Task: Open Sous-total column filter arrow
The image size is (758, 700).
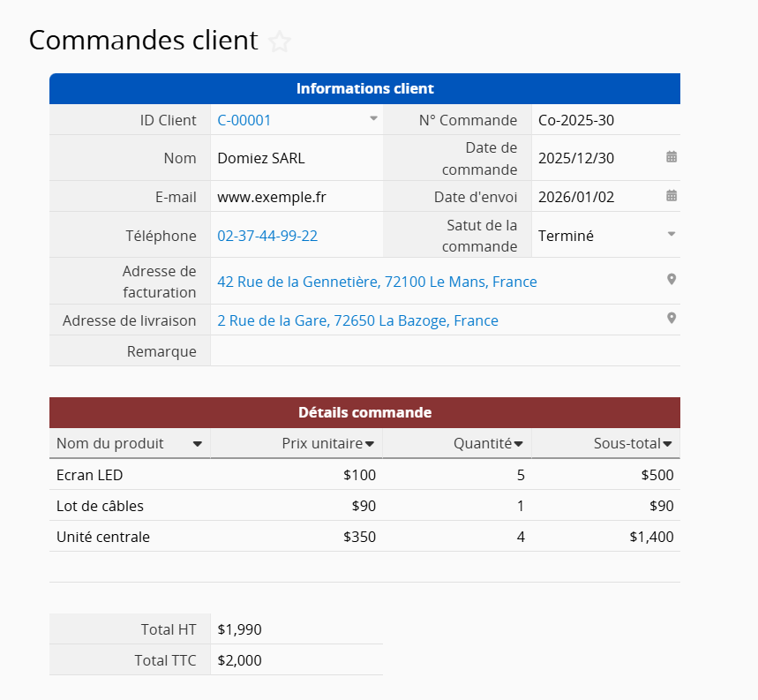Action: 668,444
